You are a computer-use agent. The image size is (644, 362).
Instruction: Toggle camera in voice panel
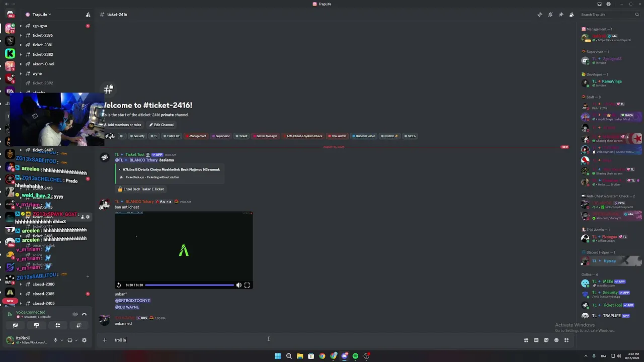[15, 325]
